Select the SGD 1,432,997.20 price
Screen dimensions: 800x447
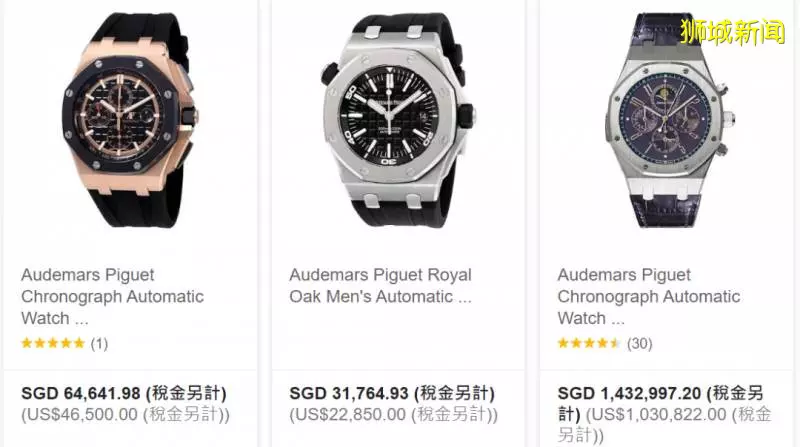630,393
